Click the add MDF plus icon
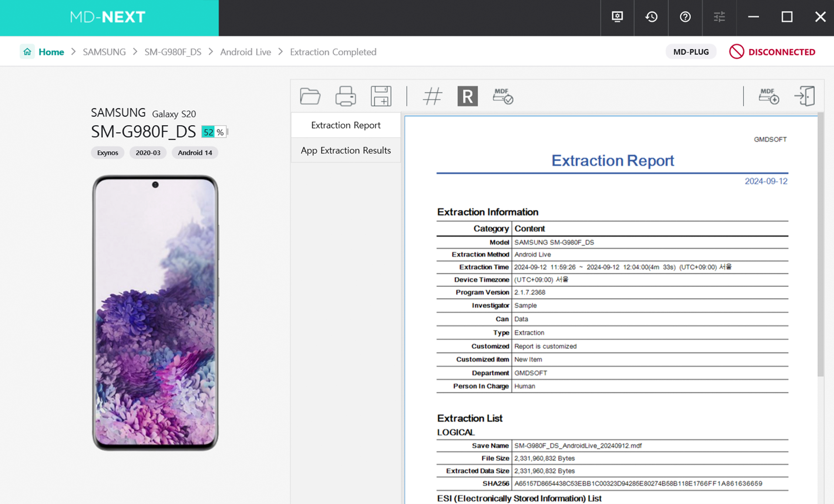 (769, 96)
